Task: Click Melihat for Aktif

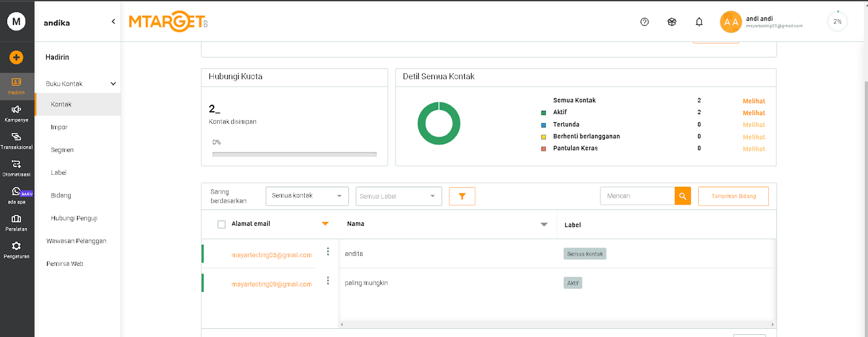Action: coord(754,113)
